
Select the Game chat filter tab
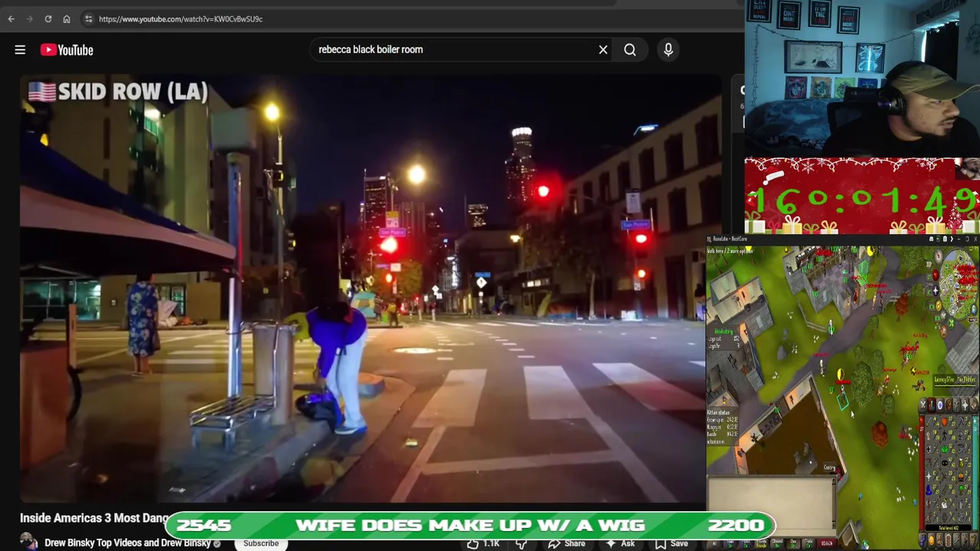coord(730,543)
